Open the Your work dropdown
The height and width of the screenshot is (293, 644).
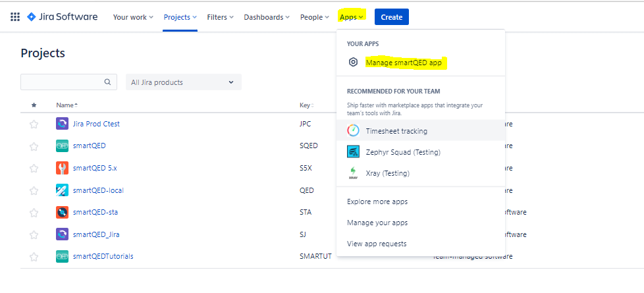tap(133, 17)
